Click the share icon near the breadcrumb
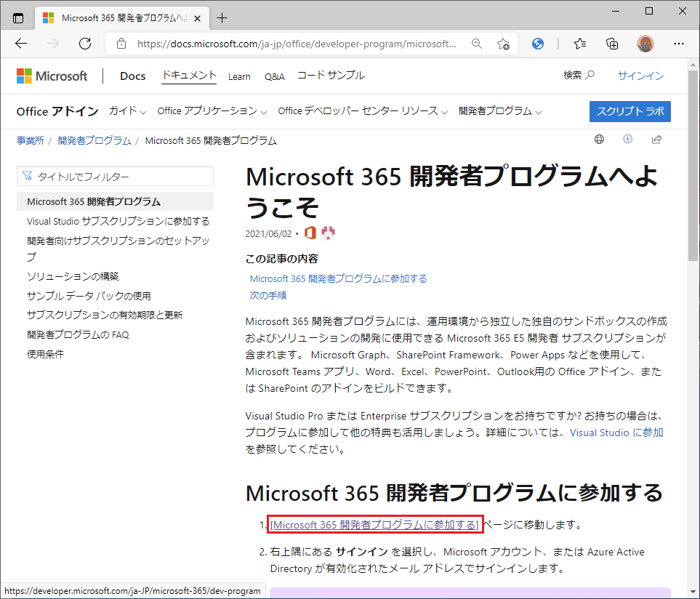 [656, 140]
